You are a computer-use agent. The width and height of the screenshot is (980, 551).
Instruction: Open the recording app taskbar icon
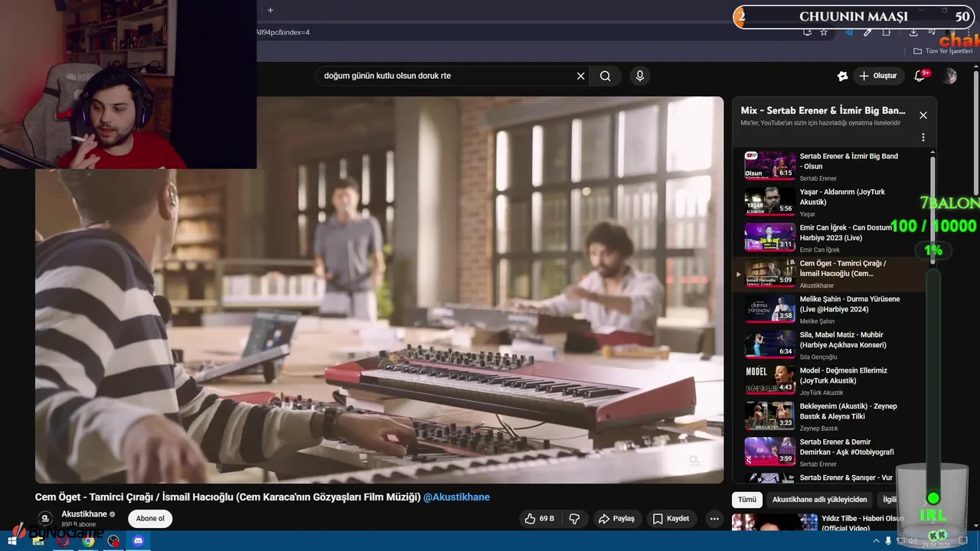tap(114, 541)
